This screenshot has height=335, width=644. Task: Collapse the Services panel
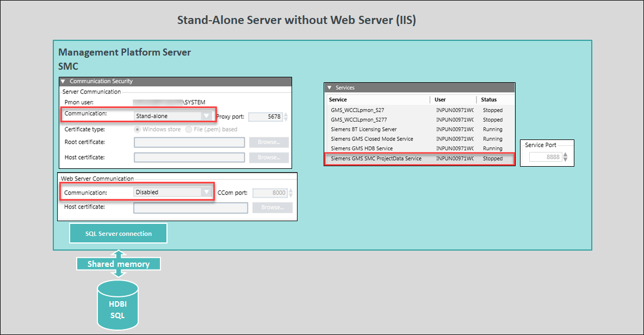coord(329,87)
